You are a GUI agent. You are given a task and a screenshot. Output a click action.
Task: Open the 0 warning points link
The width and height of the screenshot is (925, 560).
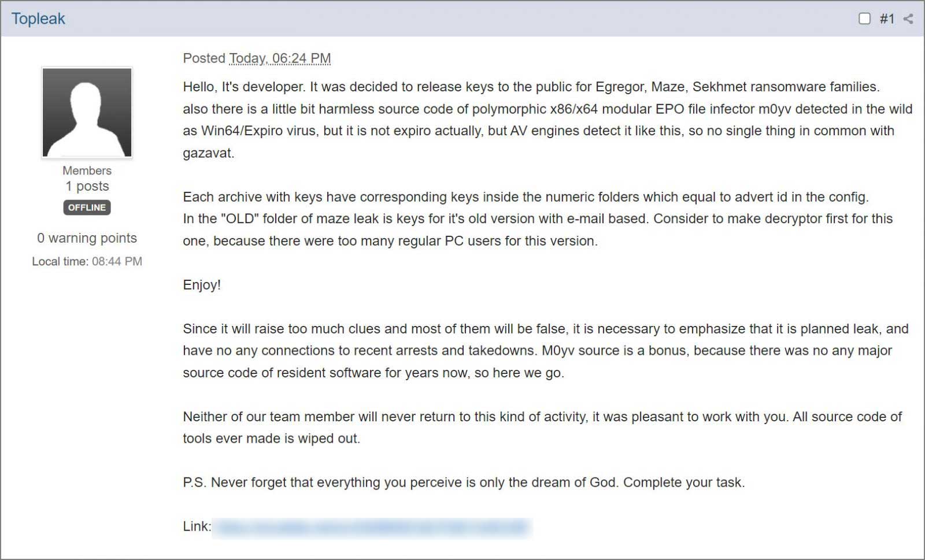point(87,238)
